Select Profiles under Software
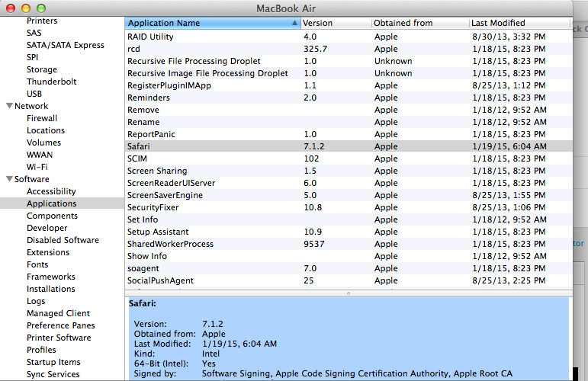The image size is (588, 381). (41, 350)
